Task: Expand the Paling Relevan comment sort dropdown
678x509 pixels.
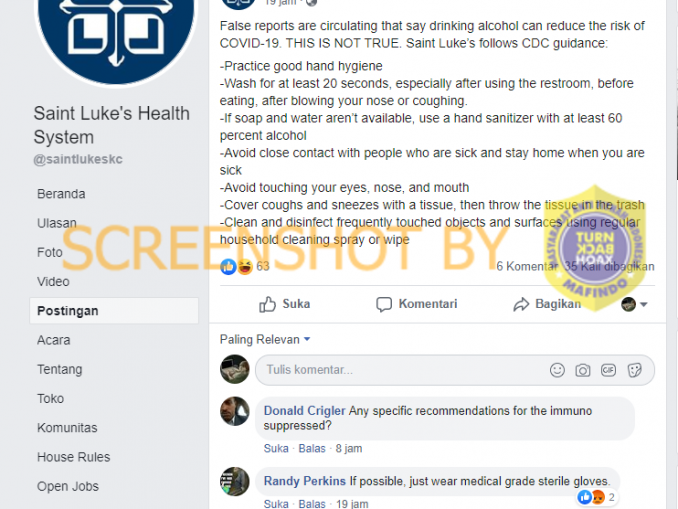Action: (x=265, y=339)
